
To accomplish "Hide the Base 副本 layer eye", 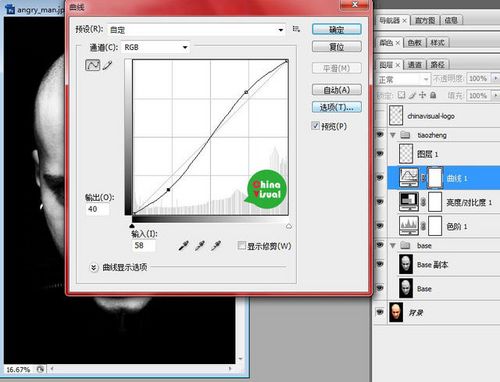I will click(380, 264).
